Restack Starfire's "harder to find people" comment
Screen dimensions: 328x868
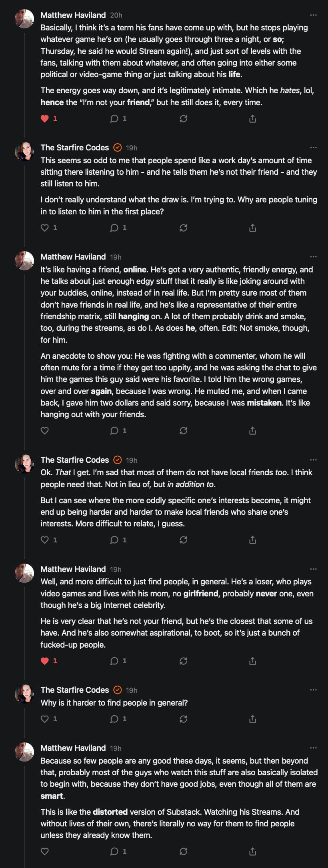coord(183,719)
